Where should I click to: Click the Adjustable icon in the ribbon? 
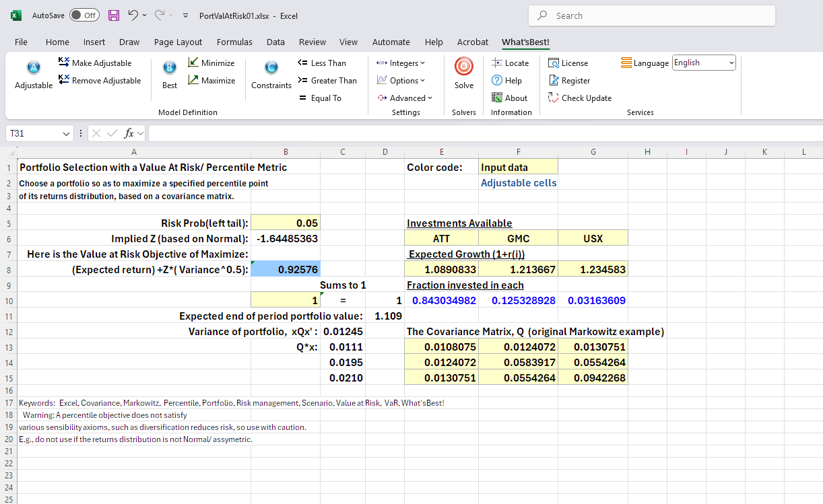pyautogui.click(x=33, y=69)
